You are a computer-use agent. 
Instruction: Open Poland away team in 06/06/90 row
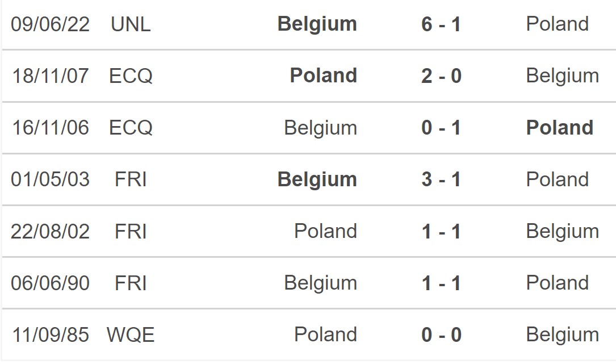point(557,283)
